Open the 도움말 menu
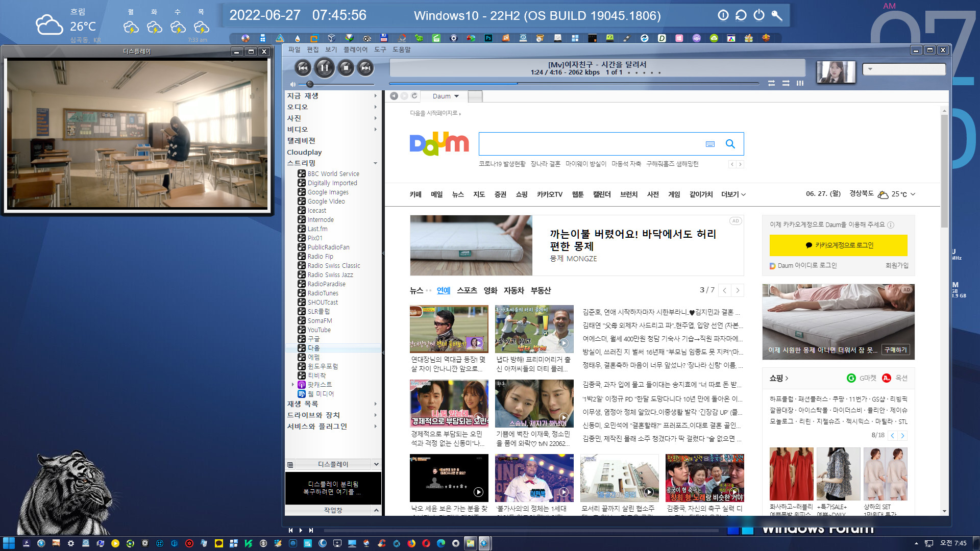This screenshot has height=551, width=980. [402, 49]
